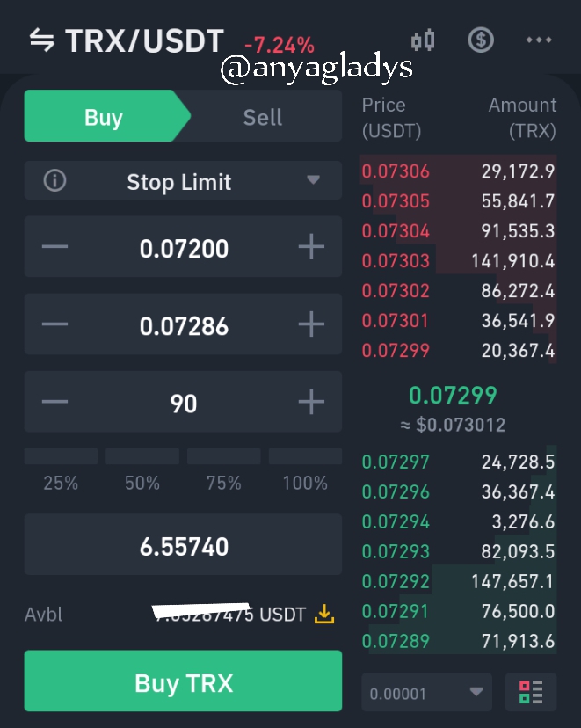Open the 0.00001 price precision dropdown
This screenshot has height=728, width=581.
[x=426, y=692]
